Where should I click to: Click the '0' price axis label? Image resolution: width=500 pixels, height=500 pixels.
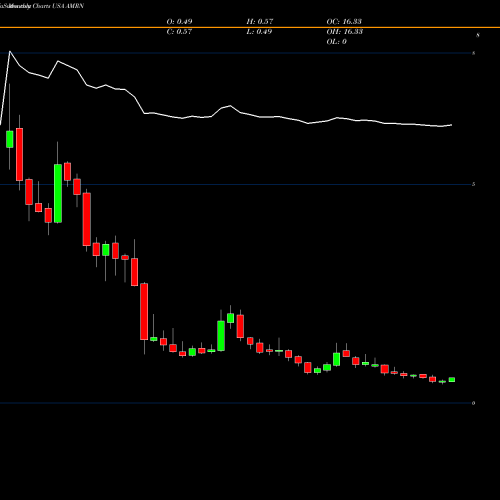click(473, 403)
